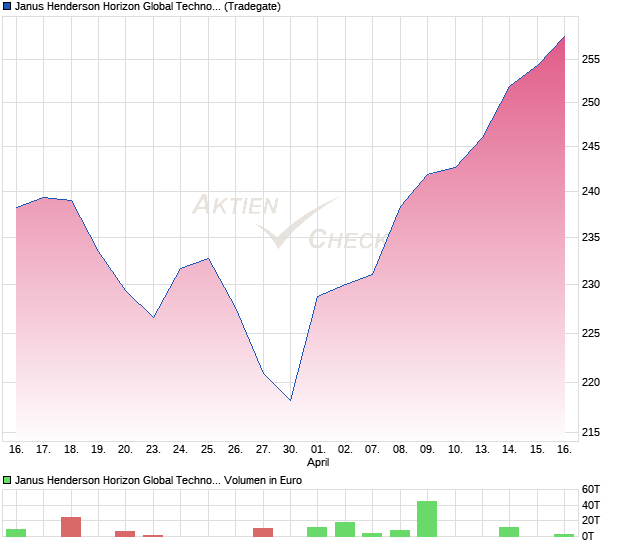The image size is (620, 546).
Task: Select the 30. date label on the x-axis
Action: pyautogui.click(x=290, y=450)
